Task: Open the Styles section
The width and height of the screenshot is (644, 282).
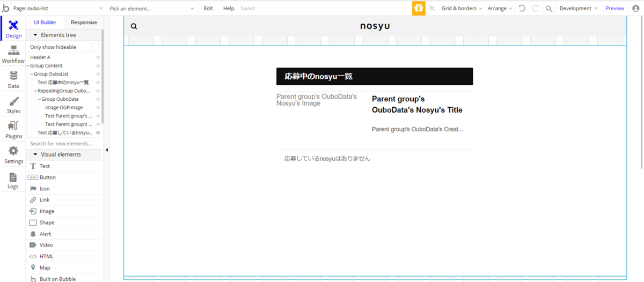Action: [x=13, y=105]
